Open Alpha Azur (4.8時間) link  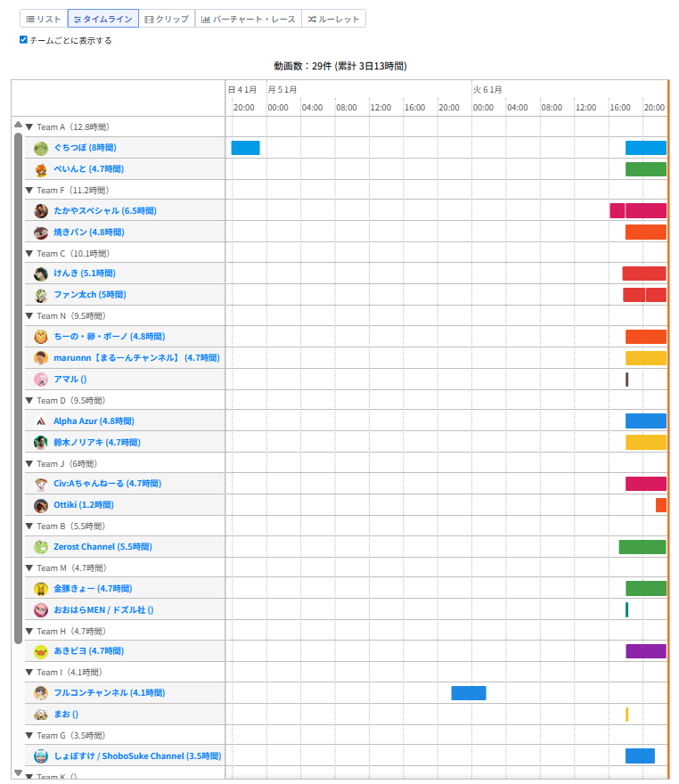94,421
